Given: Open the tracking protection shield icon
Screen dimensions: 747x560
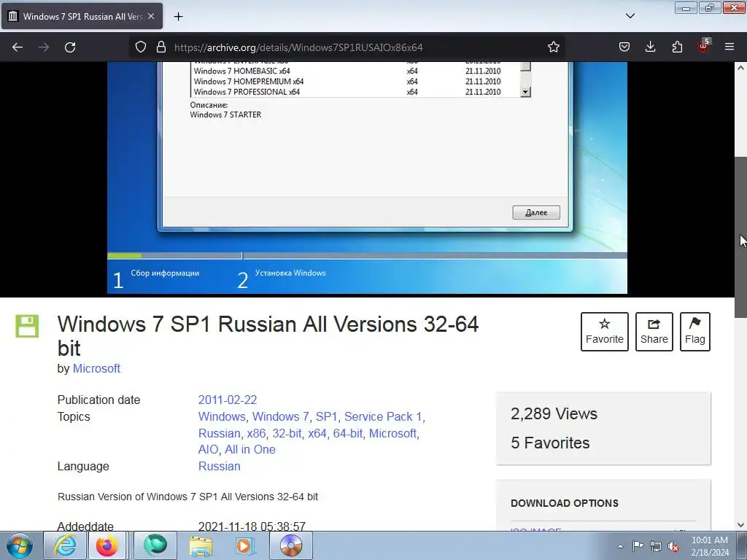Looking at the screenshot, I should (141, 47).
